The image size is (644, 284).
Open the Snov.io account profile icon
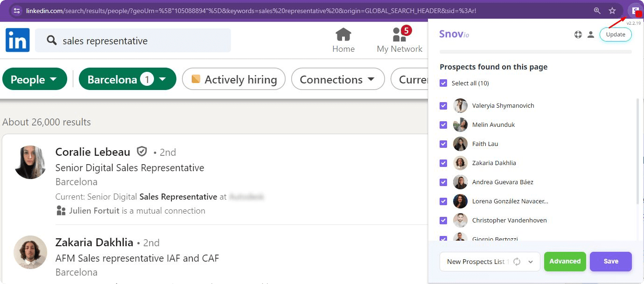click(590, 35)
